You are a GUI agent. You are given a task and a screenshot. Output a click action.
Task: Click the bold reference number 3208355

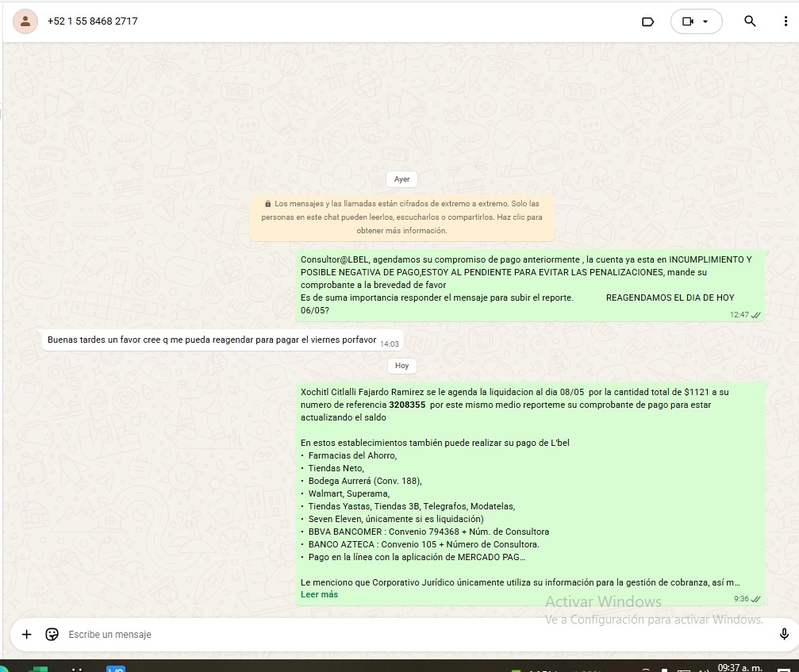pos(406,405)
